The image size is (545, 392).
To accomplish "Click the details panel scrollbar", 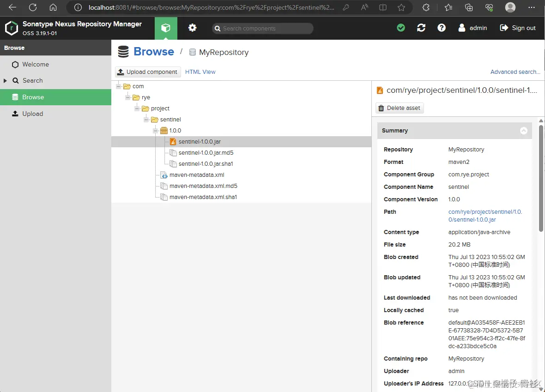I will click(x=541, y=179).
